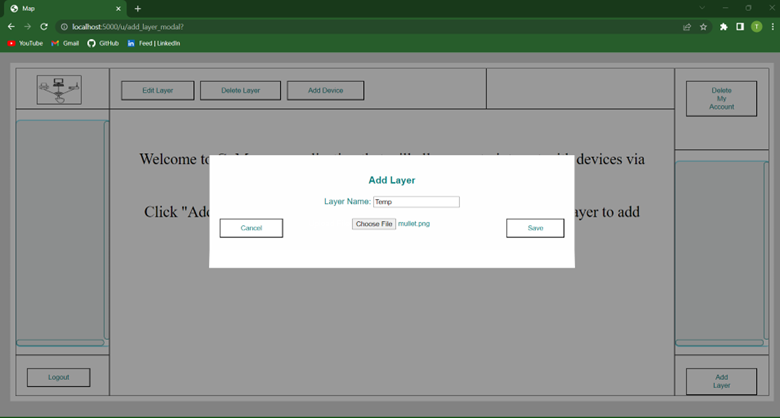Open the Chrome three-dot menu
780x418 pixels.
[x=772, y=27]
